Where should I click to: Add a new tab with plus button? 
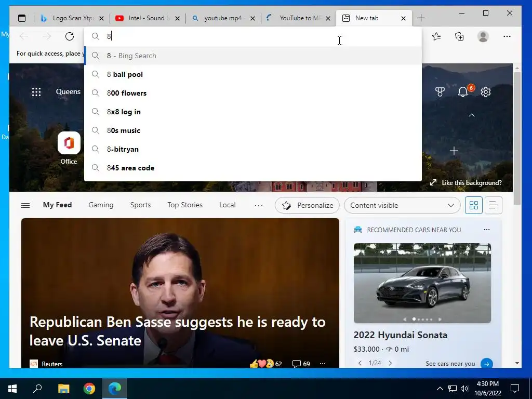click(x=421, y=18)
